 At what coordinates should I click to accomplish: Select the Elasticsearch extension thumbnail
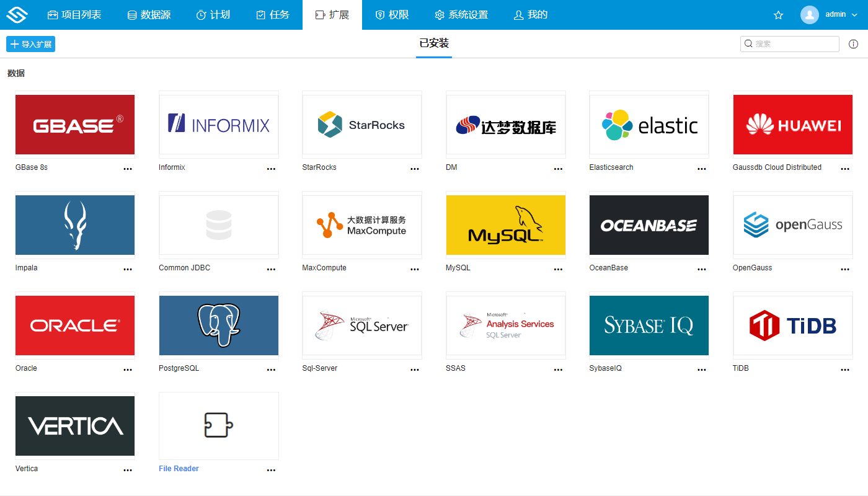649,124
